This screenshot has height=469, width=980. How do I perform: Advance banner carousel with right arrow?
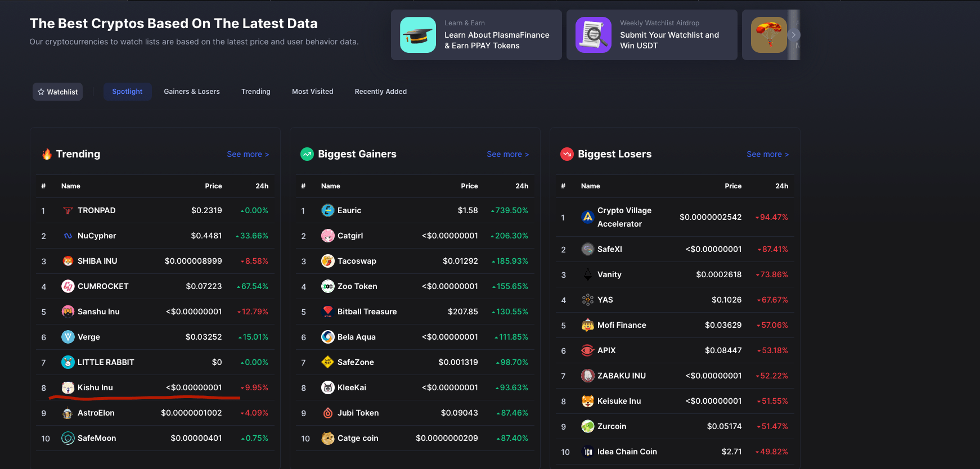[x=793, y=35]
